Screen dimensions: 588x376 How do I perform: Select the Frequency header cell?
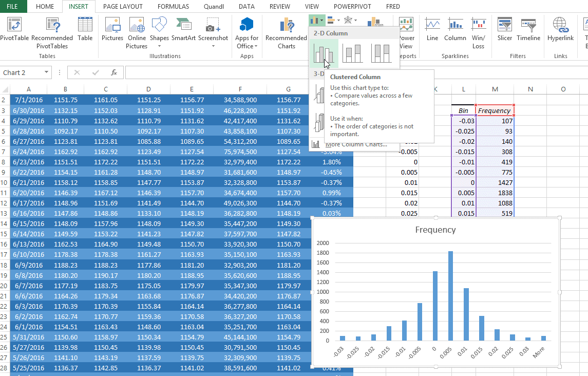click(494, 110)
